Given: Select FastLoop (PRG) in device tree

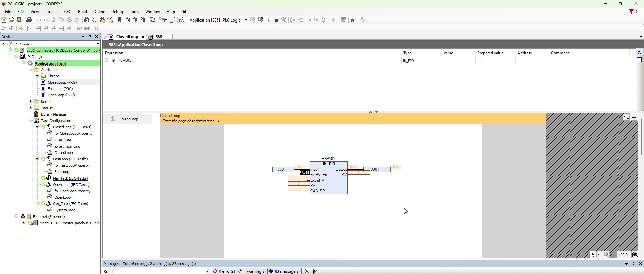Looking at the screenshot, I should [x=60, y=89].
